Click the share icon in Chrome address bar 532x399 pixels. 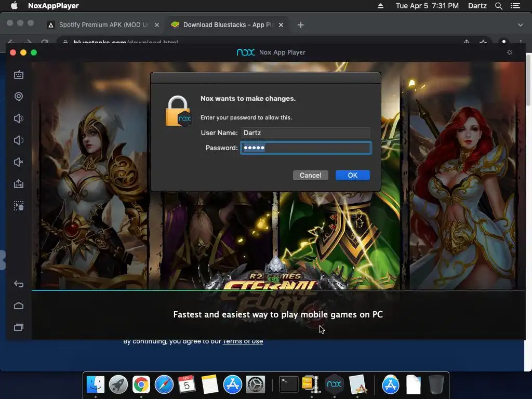coord(467,42)
